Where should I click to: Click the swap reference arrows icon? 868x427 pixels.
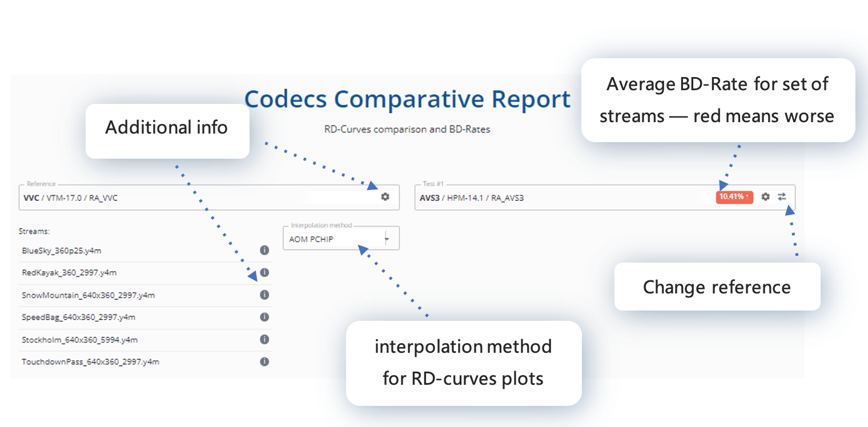tap(782, 196)
